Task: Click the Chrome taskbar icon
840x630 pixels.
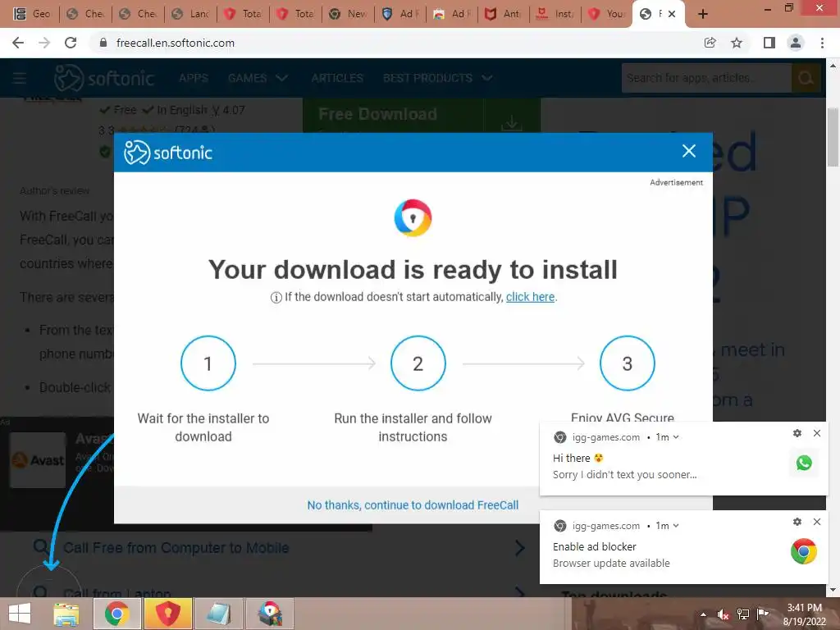Action: [x=116, y=614]
